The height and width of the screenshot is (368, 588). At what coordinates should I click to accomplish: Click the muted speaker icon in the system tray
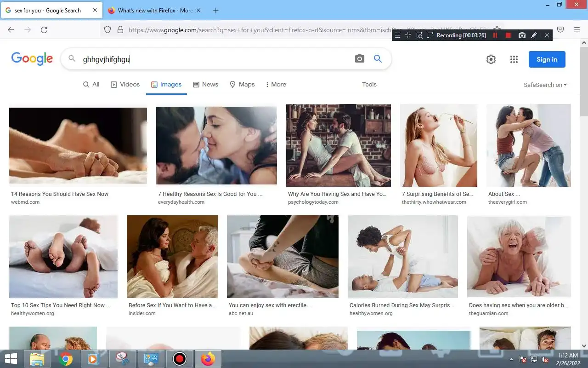tap(545, 359)
